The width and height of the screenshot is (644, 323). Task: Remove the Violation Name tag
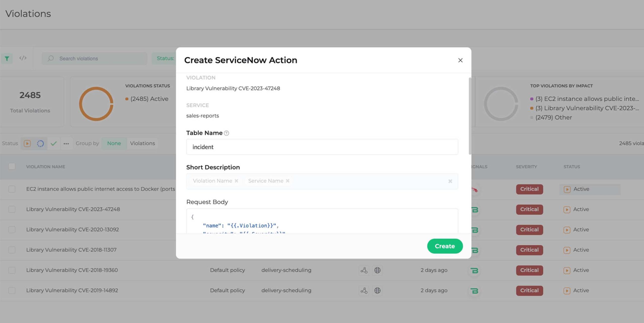236,181
